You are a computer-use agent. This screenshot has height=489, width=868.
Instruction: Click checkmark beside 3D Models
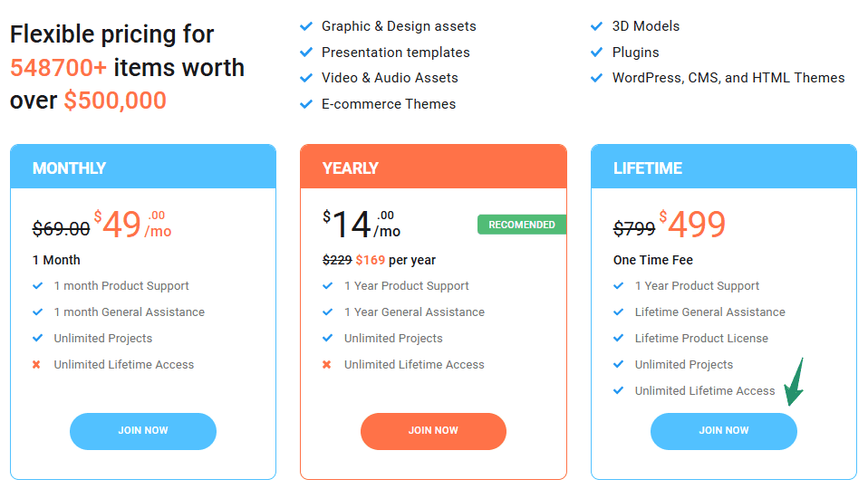(x=596, y=26)
